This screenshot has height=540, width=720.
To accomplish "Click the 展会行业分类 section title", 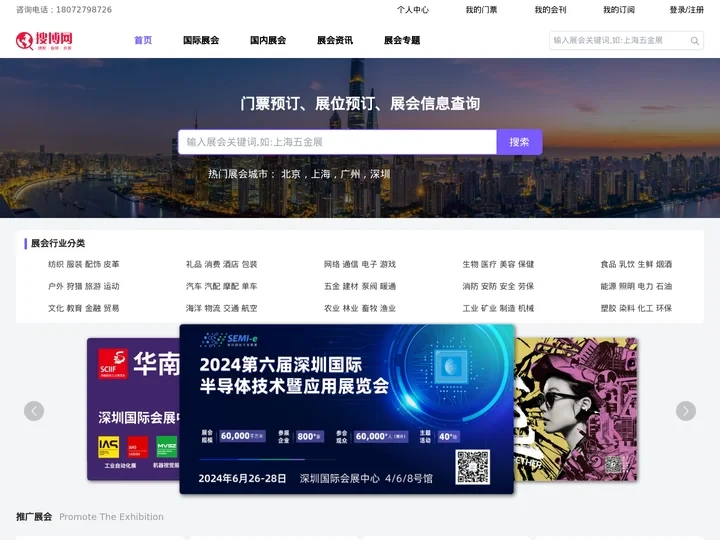I will [x=58, y=243].
